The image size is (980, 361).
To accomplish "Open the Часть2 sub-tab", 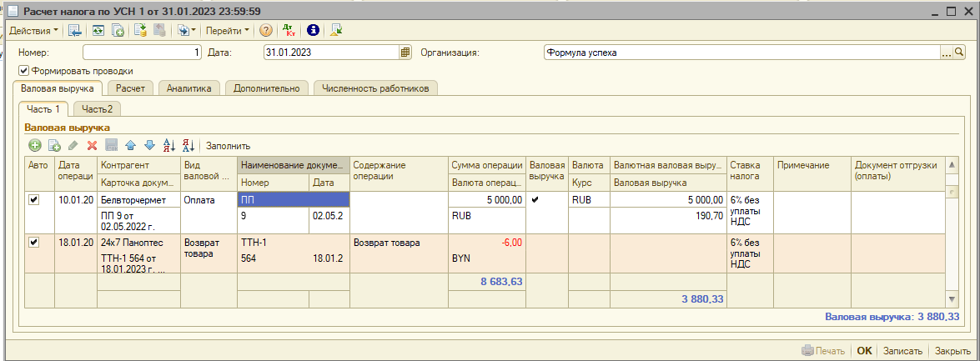I will pos(97,109).
